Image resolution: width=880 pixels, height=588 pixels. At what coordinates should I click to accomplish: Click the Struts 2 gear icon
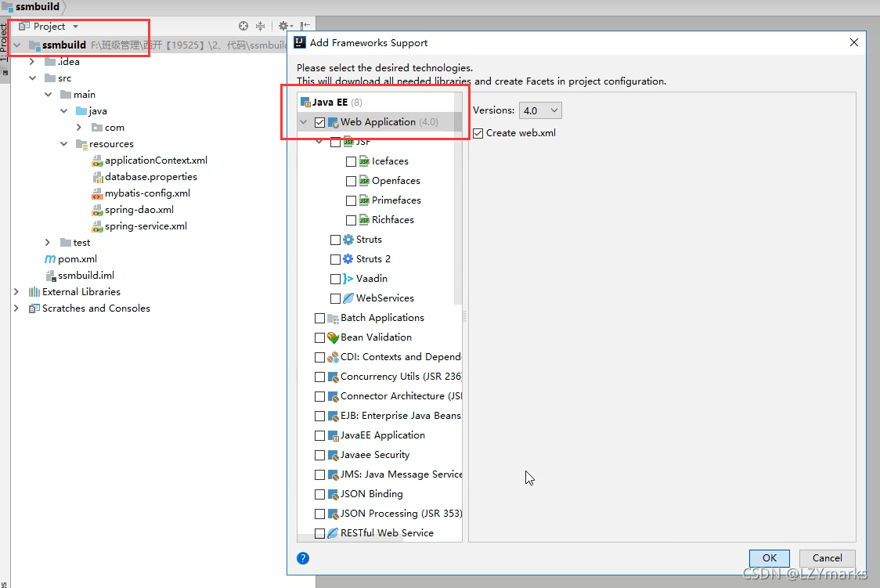tap(348, 259)
